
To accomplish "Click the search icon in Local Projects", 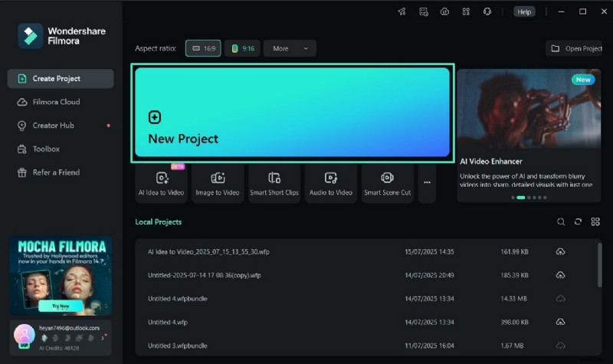I will 561,222.
